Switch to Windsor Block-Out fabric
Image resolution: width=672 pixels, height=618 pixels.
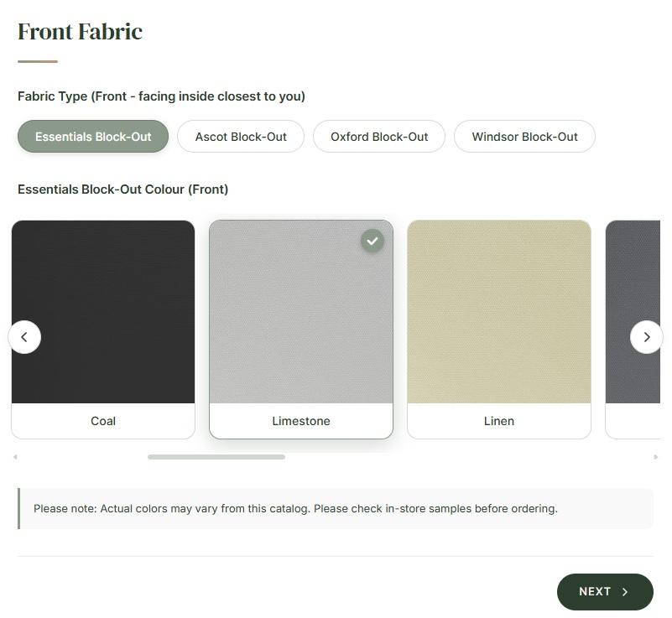point(524,136)
